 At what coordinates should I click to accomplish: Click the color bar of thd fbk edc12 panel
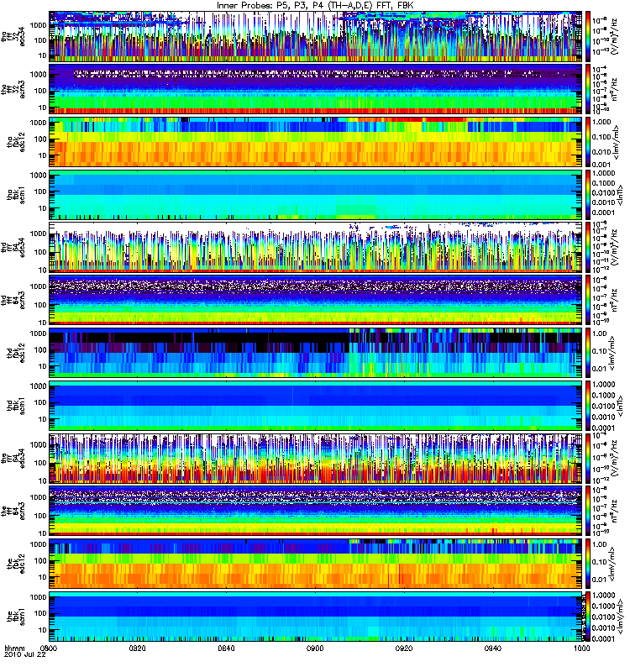tap(588, 353)
